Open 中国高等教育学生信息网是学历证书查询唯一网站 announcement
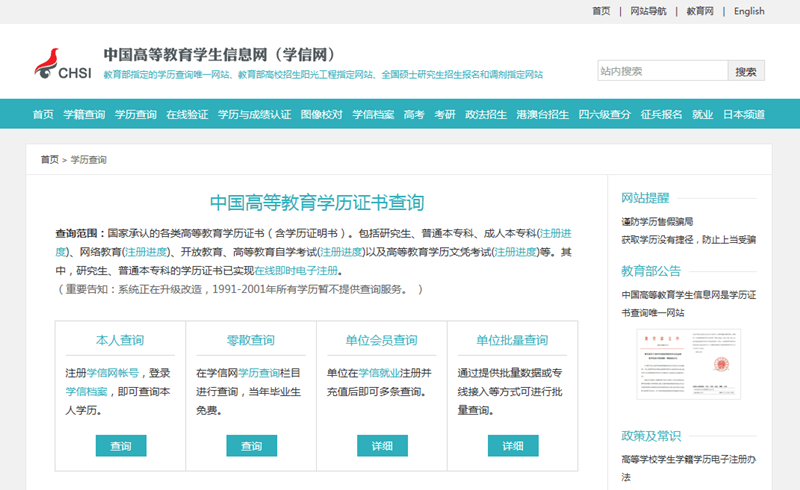This screenshot has height=490, width=800. coord(689,304)
